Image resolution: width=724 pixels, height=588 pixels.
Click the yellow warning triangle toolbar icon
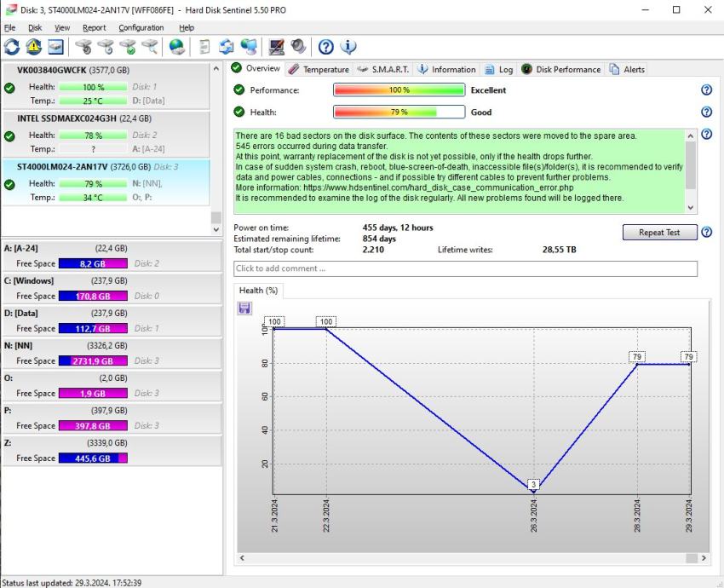pos(34,46)
